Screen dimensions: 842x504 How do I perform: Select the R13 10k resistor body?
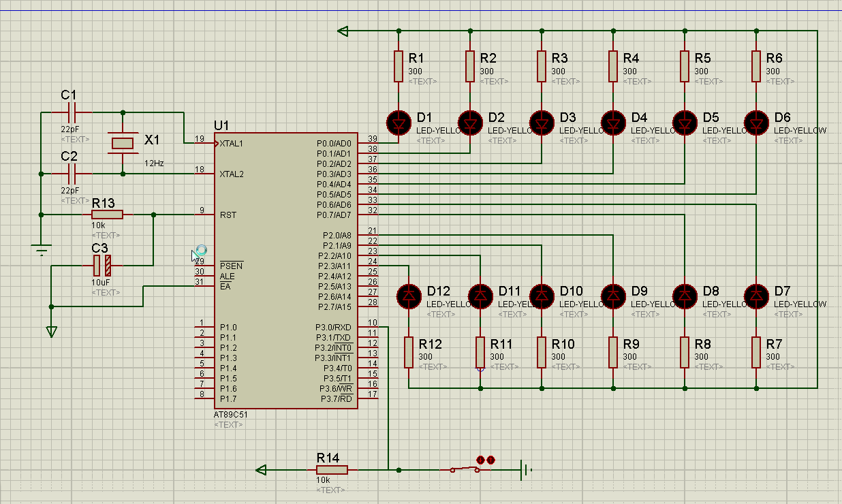pyautogui.click(x=107, y=215)
